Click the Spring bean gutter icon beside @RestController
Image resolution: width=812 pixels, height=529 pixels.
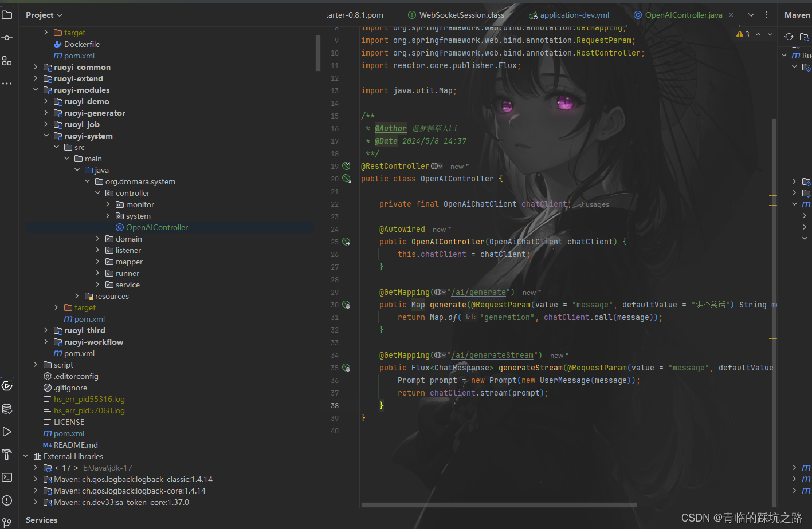346,165
